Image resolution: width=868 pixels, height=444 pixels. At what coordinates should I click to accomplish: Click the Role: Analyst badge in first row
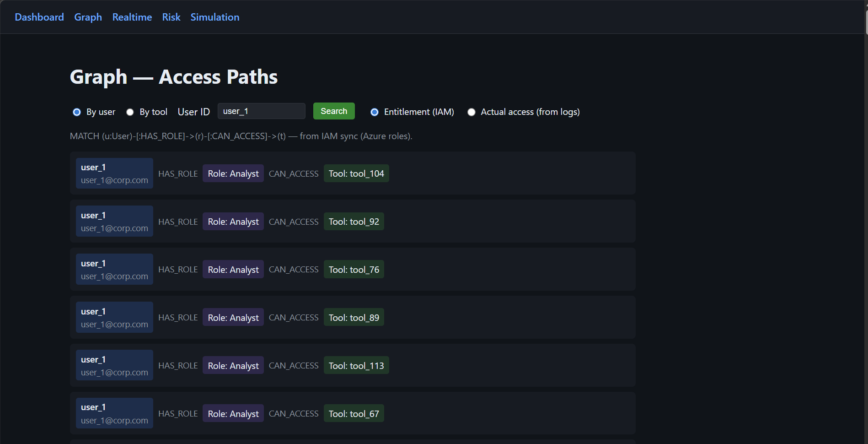click(x=233, y=173)
